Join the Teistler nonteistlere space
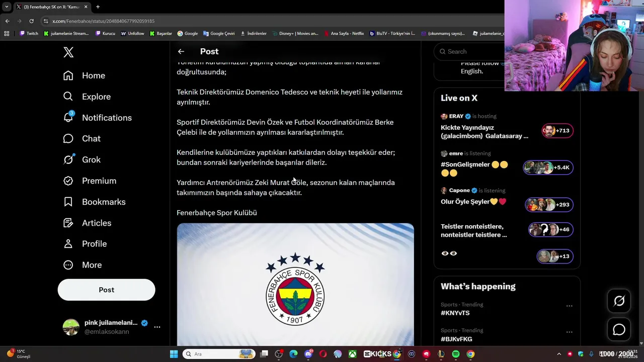644x362 pixels. [474, 231]
